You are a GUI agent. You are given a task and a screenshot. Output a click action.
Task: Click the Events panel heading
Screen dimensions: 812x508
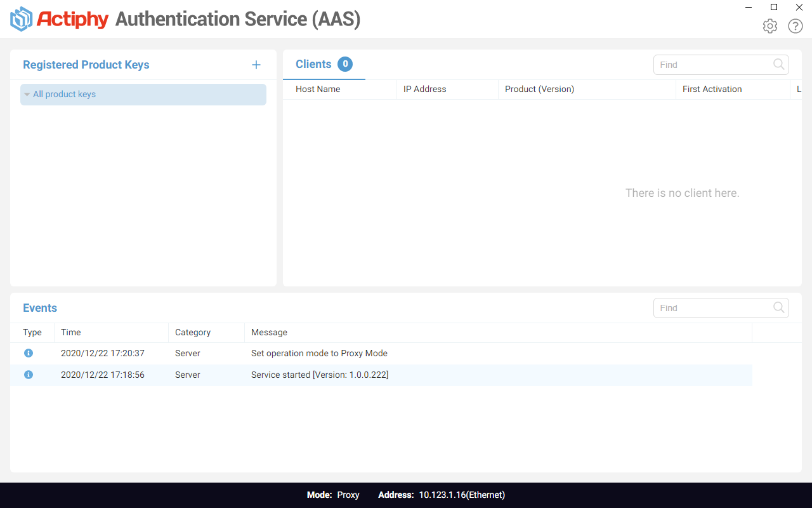click(40, 308)
